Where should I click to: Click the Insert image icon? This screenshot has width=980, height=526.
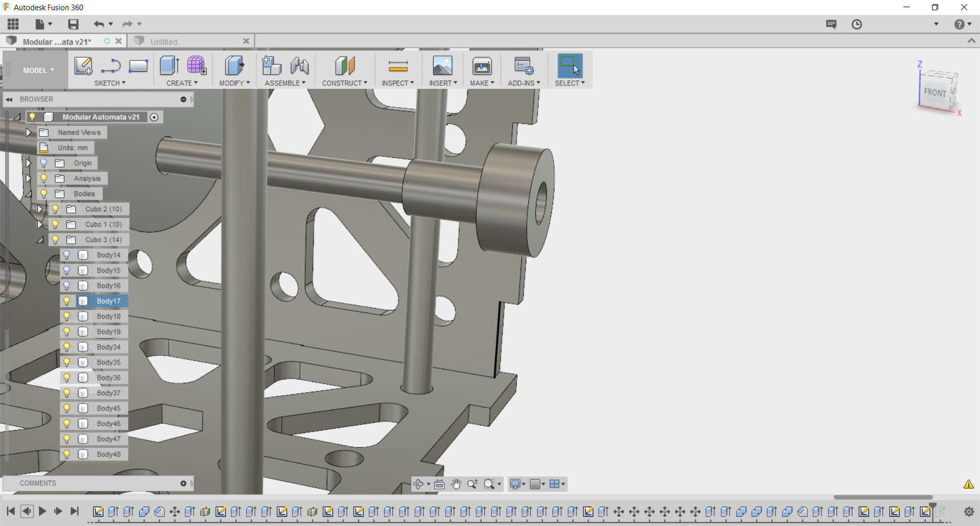point(443,66)
